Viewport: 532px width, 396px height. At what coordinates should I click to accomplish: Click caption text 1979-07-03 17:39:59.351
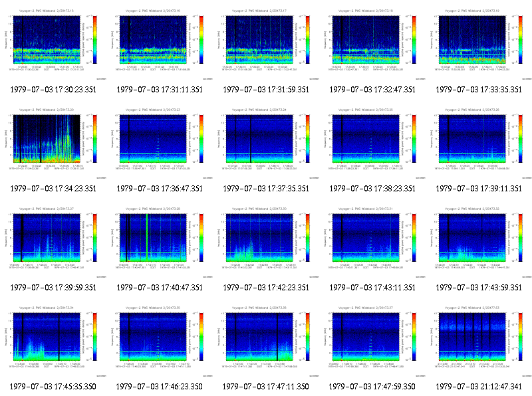point(53,288)
